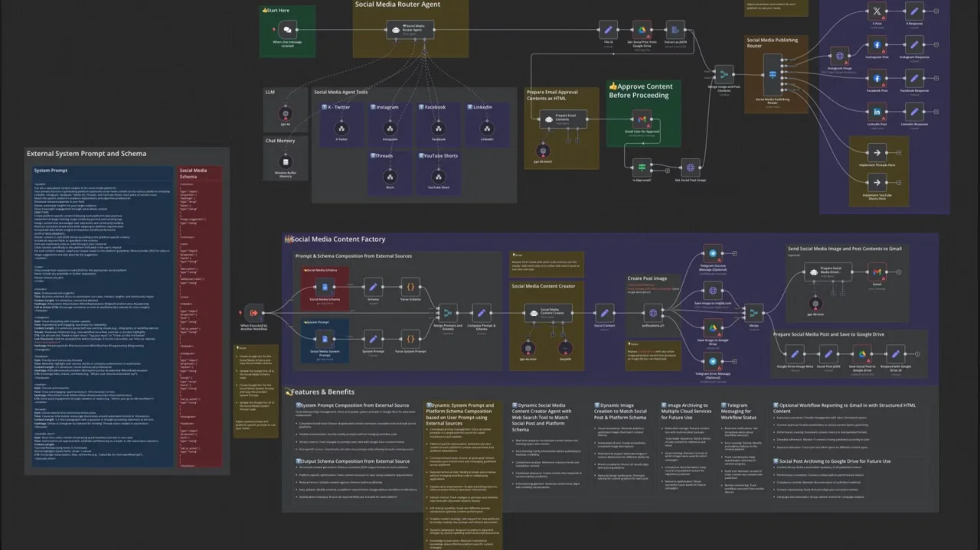The image size is (980, 550).
Task: Select the When chat message received trigger node
Action: pos(287,31)
